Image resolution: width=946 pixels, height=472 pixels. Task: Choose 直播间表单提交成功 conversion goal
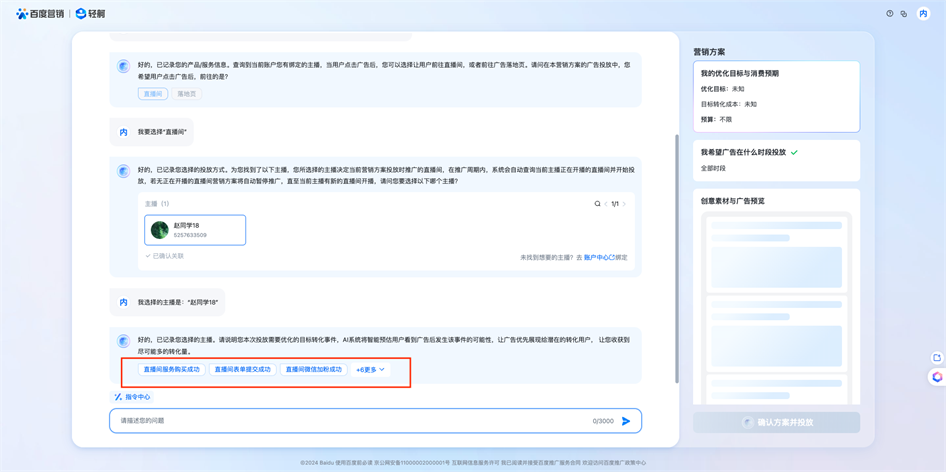(x=243, y=370)
